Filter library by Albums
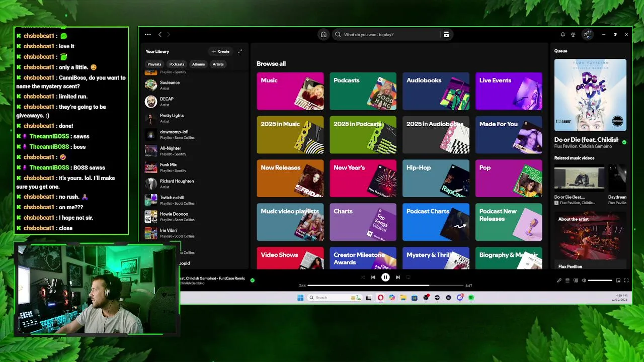 [198, 64]
